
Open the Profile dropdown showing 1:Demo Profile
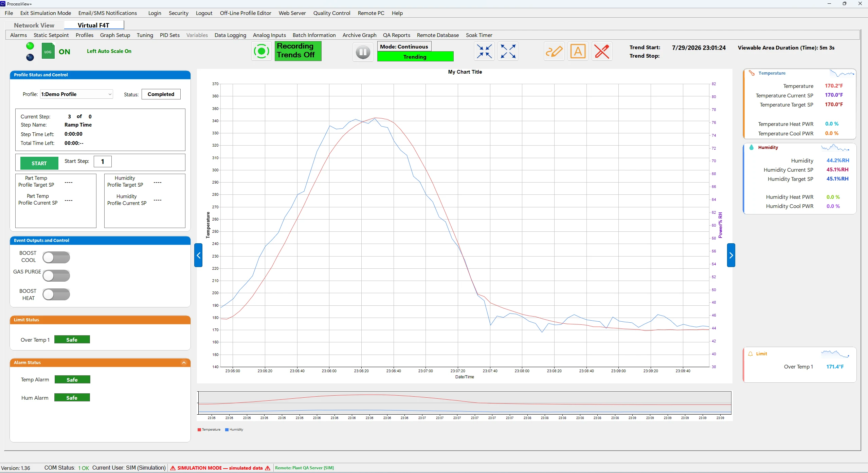pos(76,94)
